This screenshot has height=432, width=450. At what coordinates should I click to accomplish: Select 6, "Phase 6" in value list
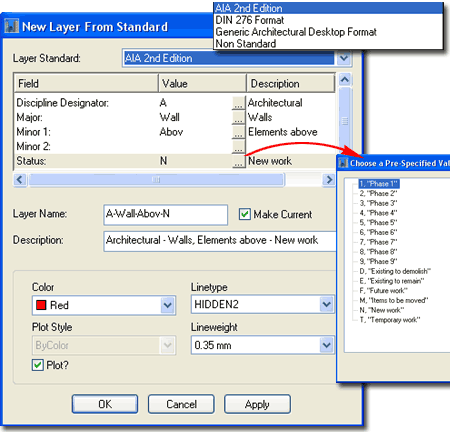click(378, 232)
